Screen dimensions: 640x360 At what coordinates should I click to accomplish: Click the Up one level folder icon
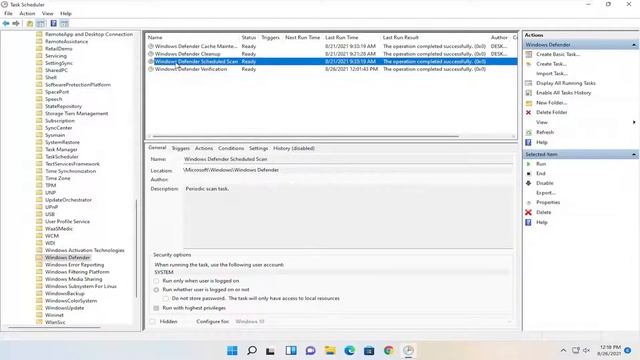tap(30, 24)
